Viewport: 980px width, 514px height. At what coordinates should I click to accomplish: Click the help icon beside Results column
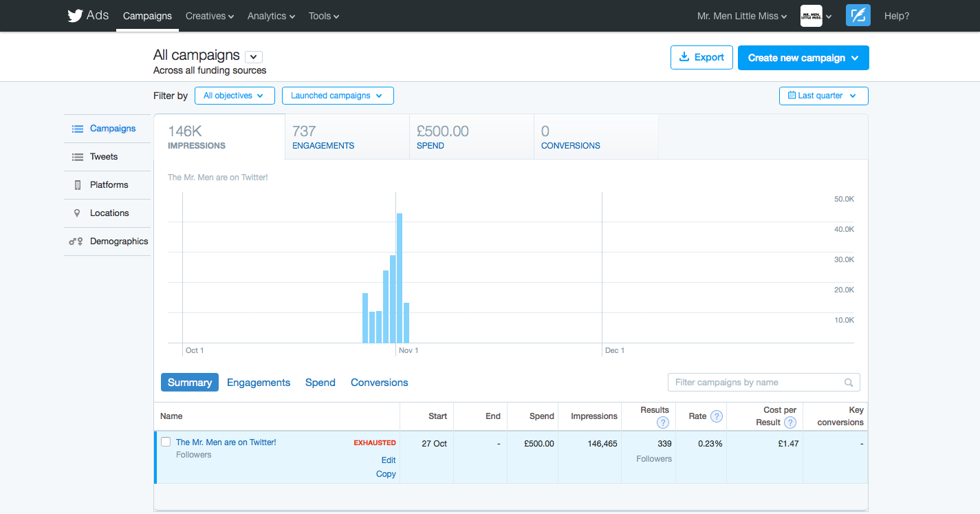point(663,422)
